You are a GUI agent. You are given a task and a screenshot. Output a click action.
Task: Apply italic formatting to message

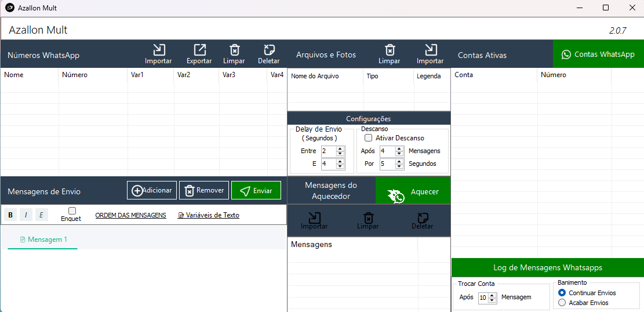coord(26,215)
